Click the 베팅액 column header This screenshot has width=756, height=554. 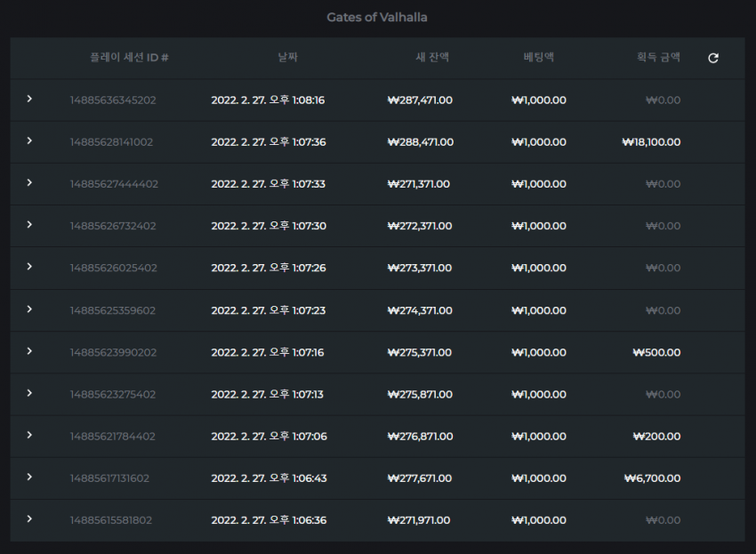(539, 58)
